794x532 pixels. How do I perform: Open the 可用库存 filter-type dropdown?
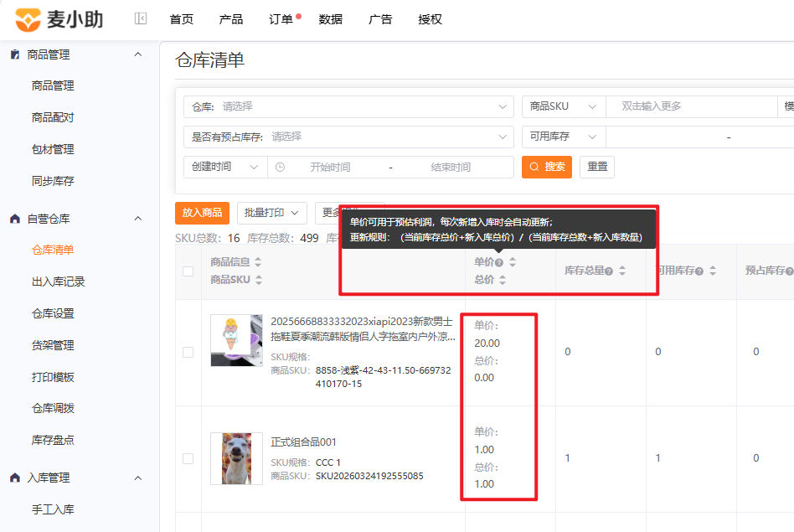tap(564, 137)
